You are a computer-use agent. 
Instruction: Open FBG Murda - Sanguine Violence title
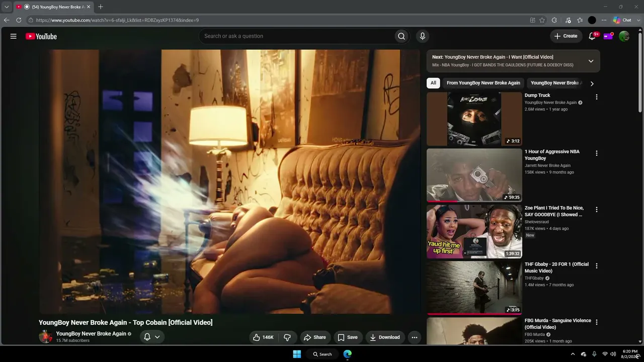point(558,324)
